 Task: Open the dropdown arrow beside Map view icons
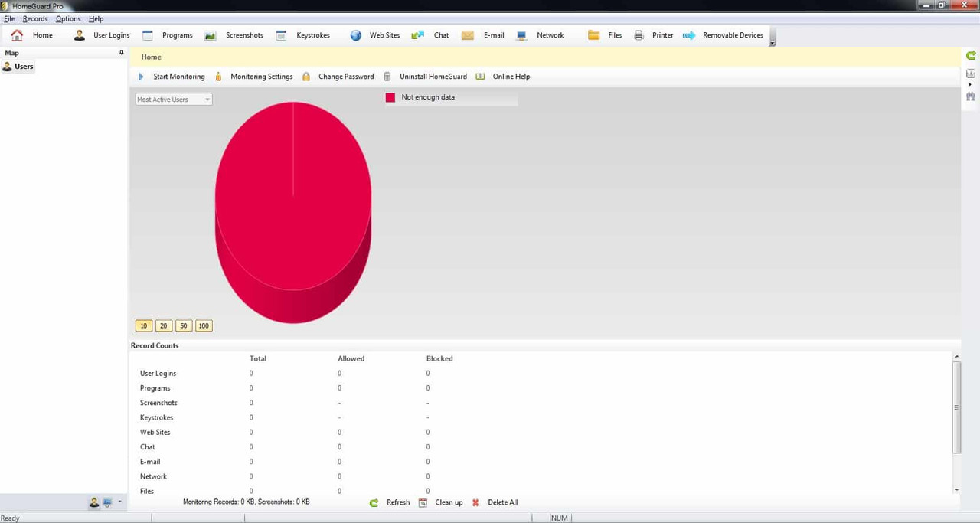tap(119, 502)
